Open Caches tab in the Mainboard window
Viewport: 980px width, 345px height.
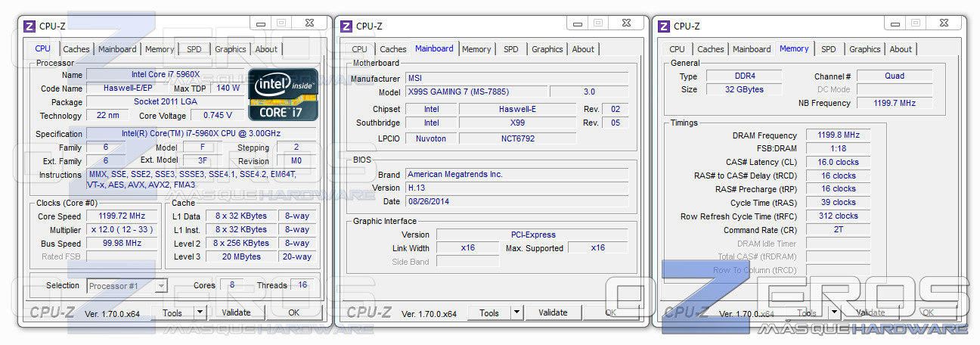pyautogui.click(x=393, y=49)
